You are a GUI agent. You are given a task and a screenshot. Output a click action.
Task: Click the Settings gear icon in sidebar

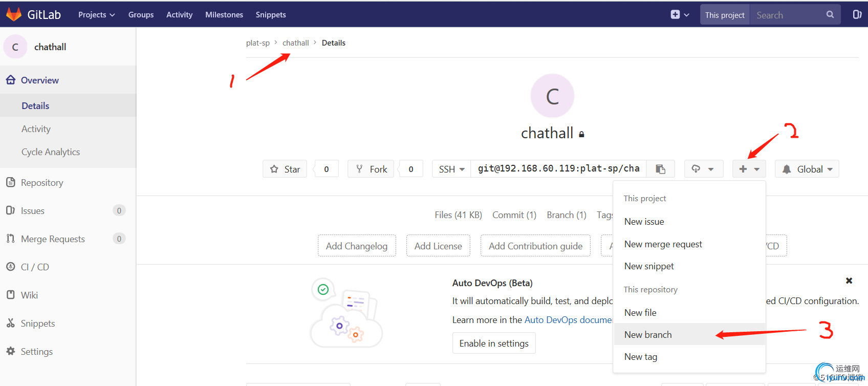11,351
